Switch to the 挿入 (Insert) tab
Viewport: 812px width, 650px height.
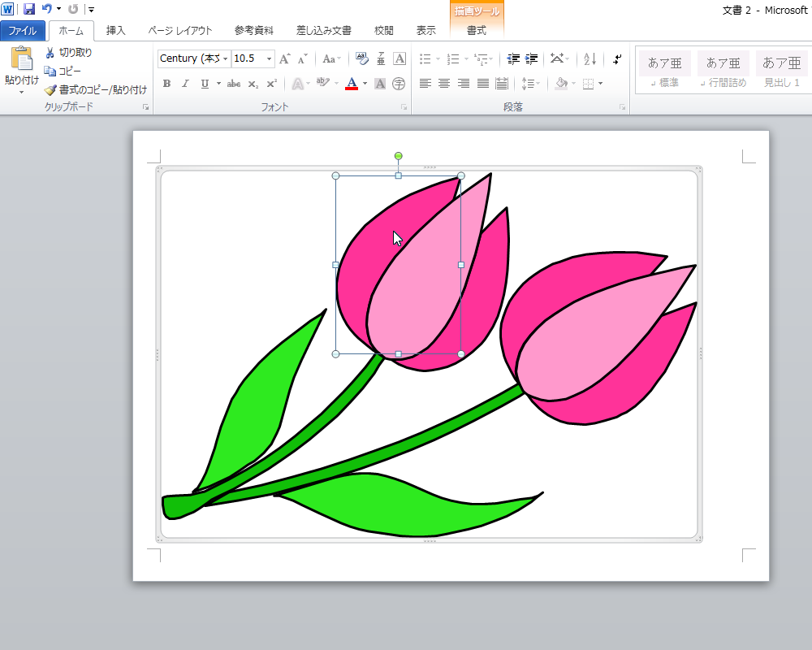[x=116, y=31]
